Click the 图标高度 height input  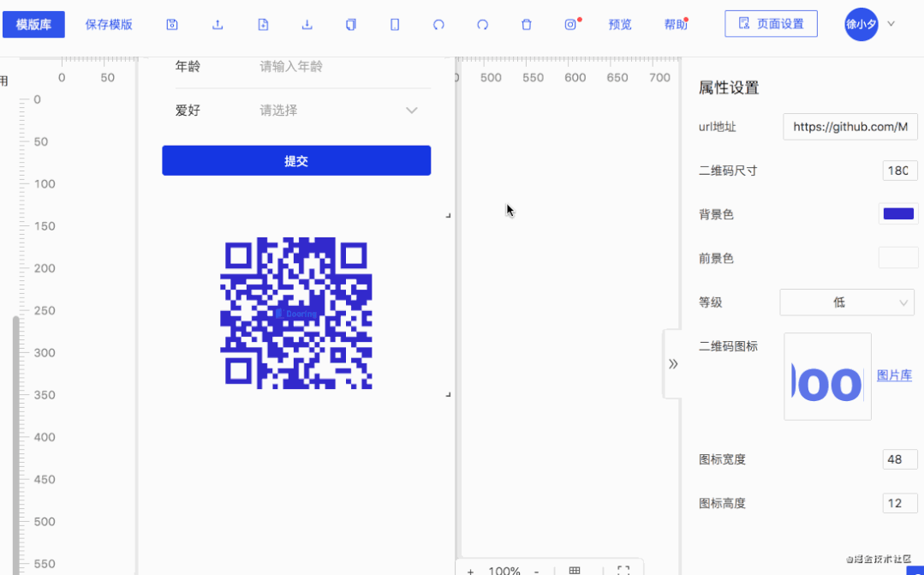click(x=900, y=503)
